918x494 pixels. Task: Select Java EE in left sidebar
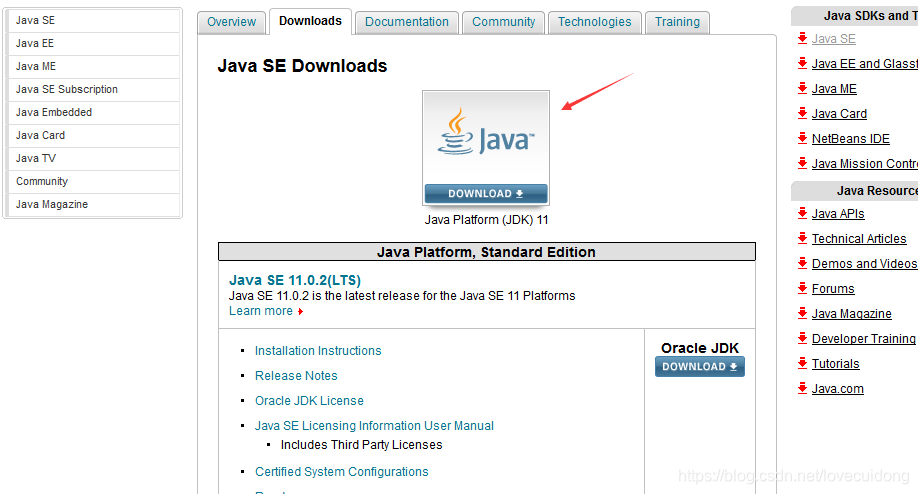click(93, 43)
